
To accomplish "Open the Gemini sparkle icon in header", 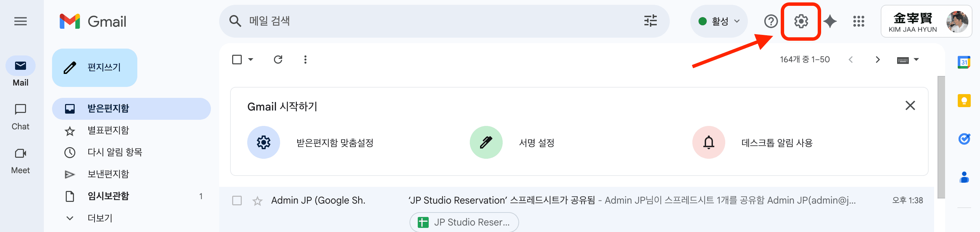I will [830, 21].
